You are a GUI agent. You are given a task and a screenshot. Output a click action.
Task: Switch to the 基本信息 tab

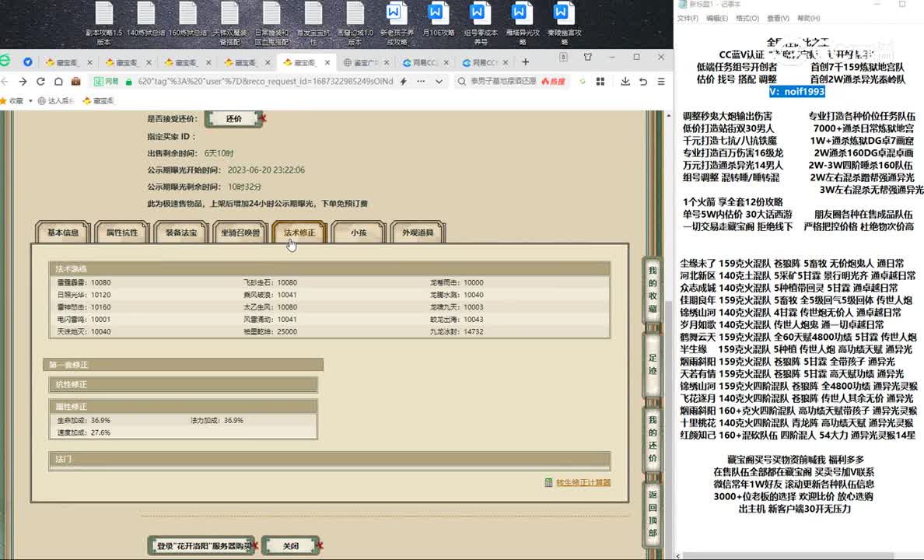pyautogui.click(x=63, y=233)
